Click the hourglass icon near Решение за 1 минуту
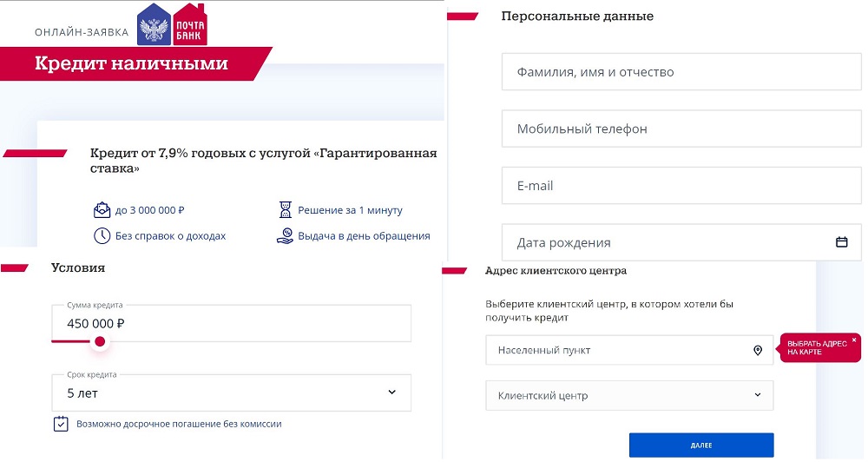 [285, 210]
